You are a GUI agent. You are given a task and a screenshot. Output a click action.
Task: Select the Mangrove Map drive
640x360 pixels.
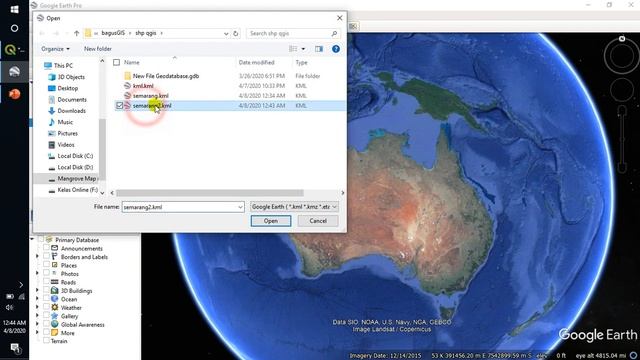[76, 179]
